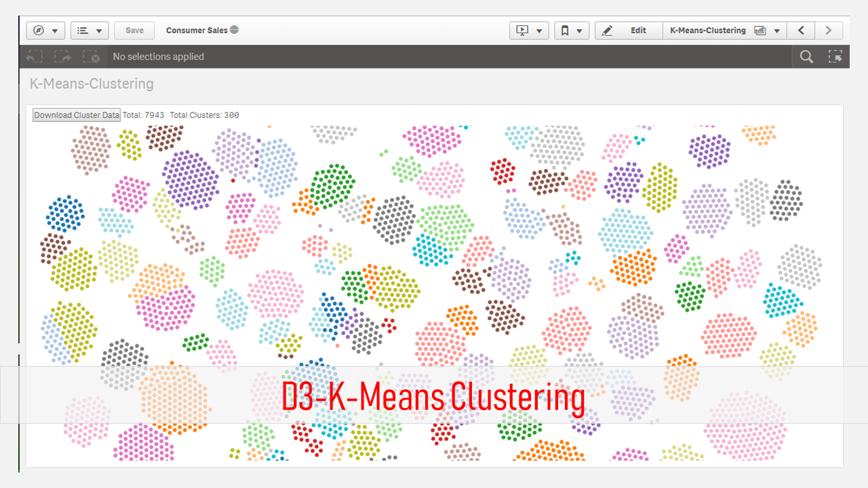
Task: Go to next sheet with right arrow
Action: (x=829, y=30)
